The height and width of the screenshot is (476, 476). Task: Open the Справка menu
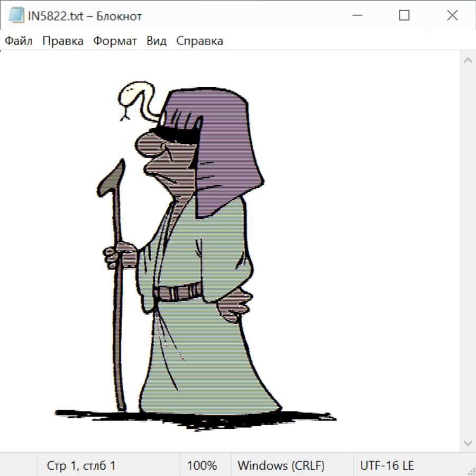click(199, 41)
